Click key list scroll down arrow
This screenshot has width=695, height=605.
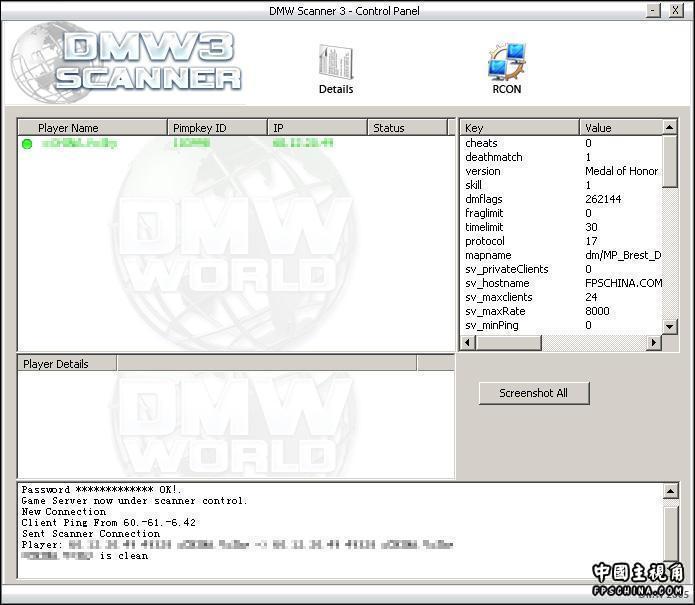click(x=670, y=327)
